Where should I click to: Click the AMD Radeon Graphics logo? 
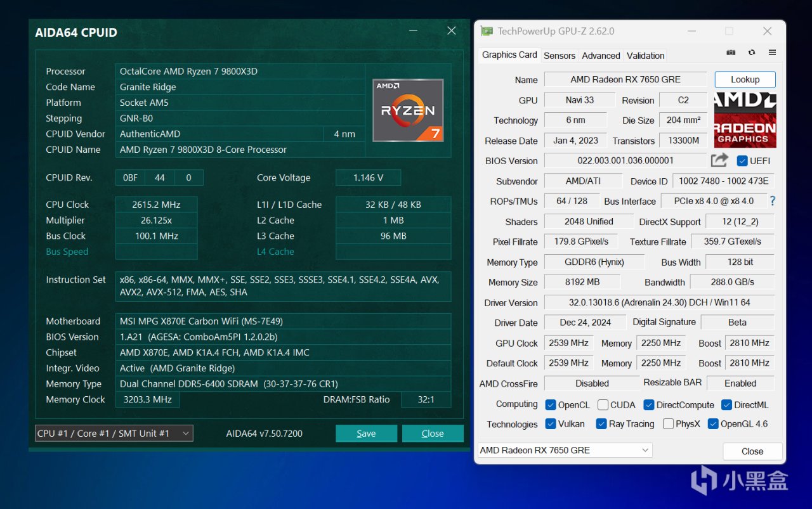[x=745, y=120]
